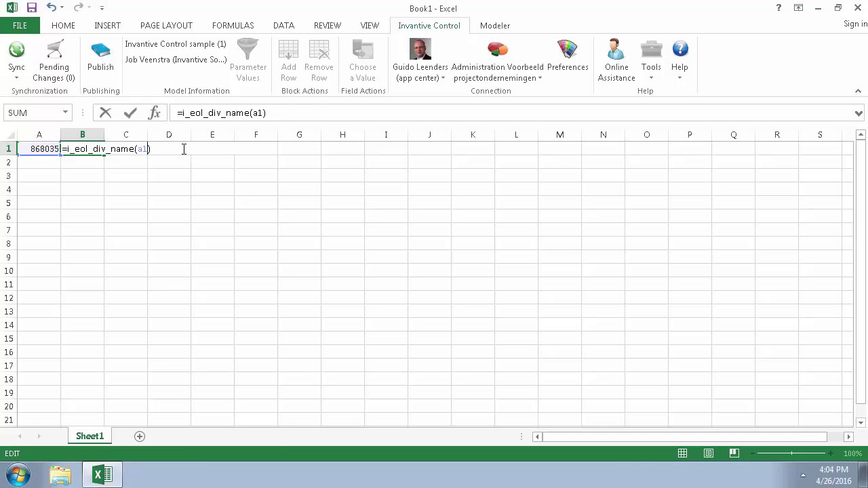Zoom in with the plus button
Viewport: 868px width, 488px height.
(x=832, y=453)
